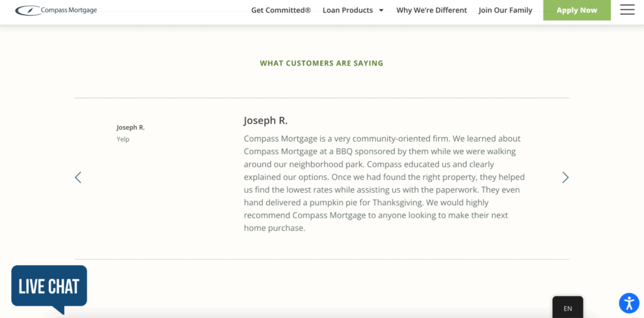
Task: Click the Yelp source label
Action: point(123,139)
